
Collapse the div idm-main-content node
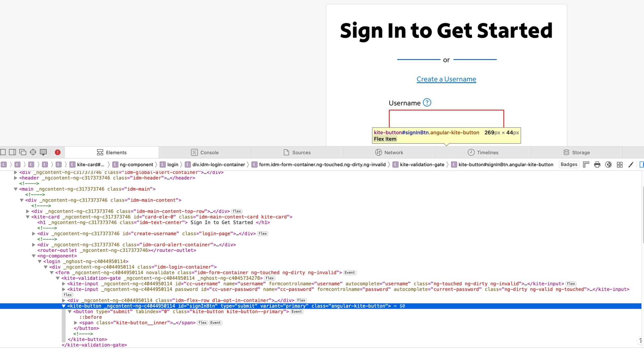click(x=21, y=200)
